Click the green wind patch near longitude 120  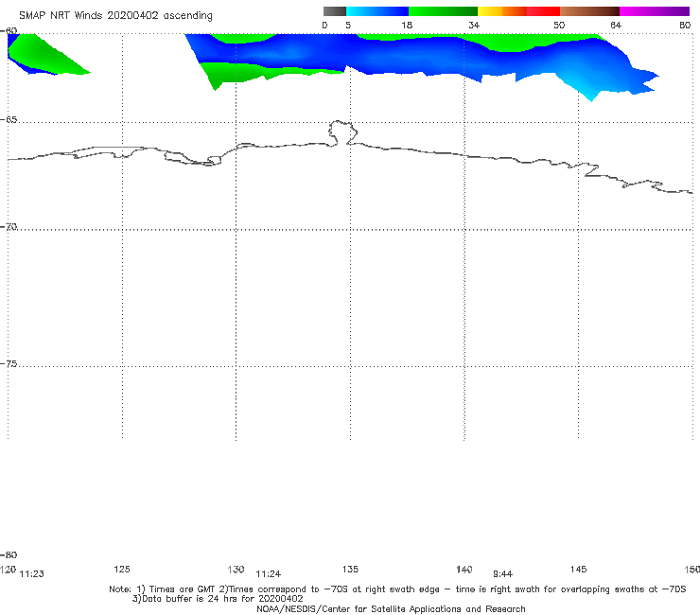[44, 56]
